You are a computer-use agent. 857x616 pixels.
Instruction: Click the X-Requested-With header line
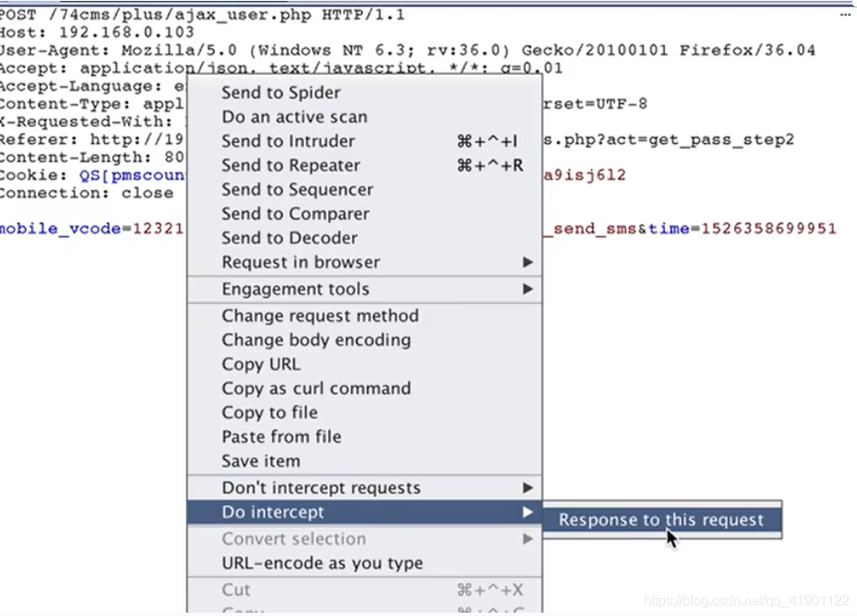[x=87, y=121]
